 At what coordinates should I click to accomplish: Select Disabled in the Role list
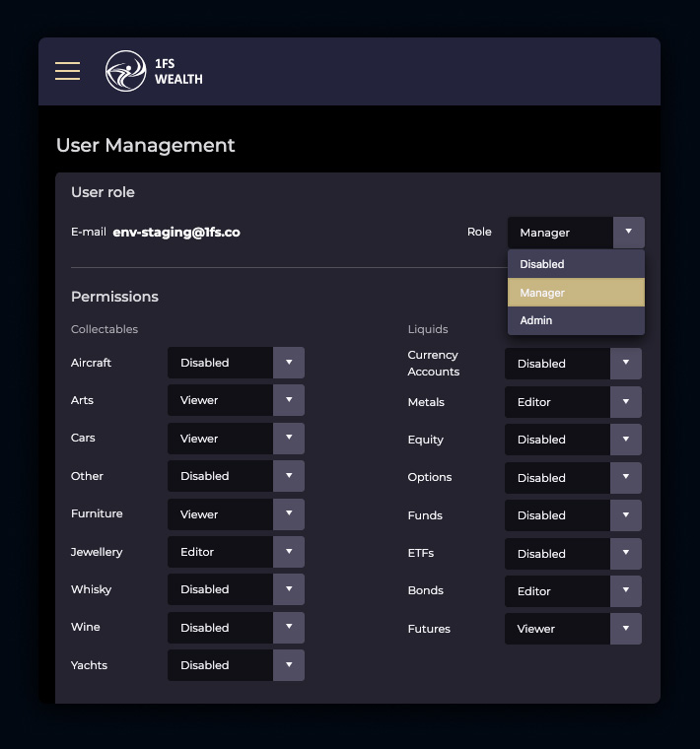coord(576,264)
